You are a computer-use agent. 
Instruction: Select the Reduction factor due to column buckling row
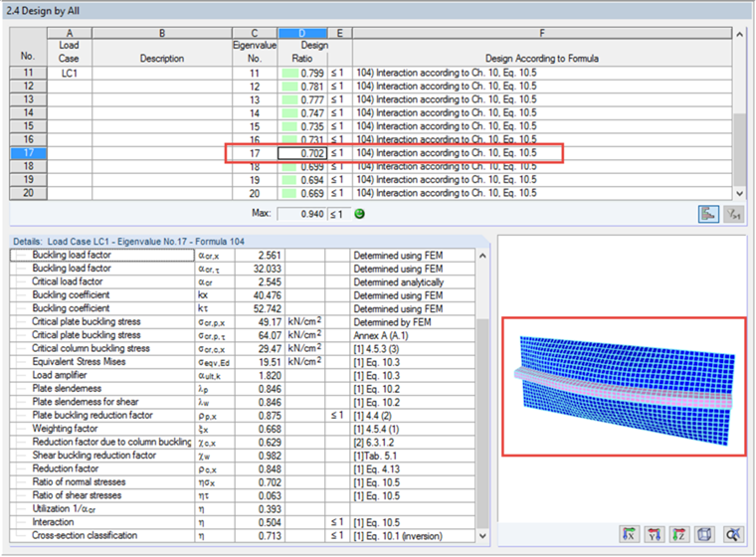[243, 442]
